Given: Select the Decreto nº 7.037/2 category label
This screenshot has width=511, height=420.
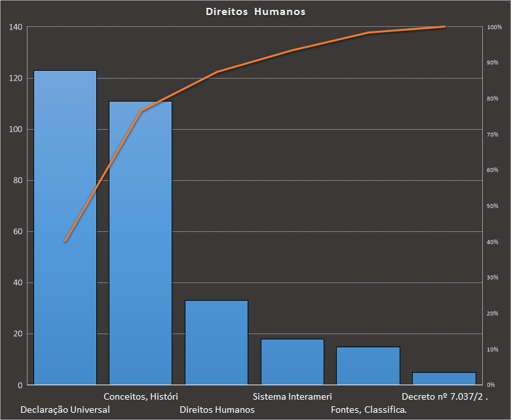Looking at the screenshot, I should 445,396.
